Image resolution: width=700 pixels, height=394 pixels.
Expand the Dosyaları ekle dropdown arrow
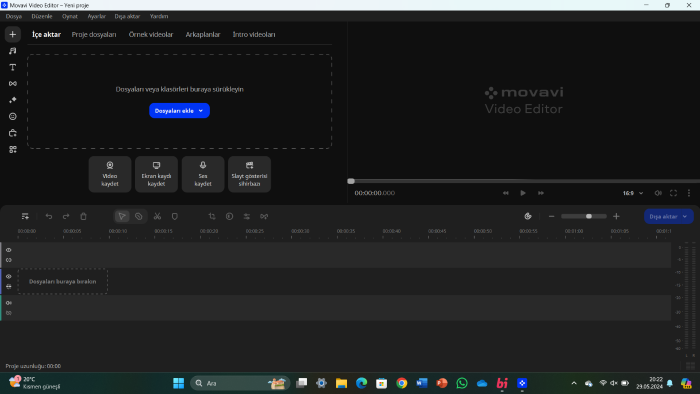(x=201, y=111)
